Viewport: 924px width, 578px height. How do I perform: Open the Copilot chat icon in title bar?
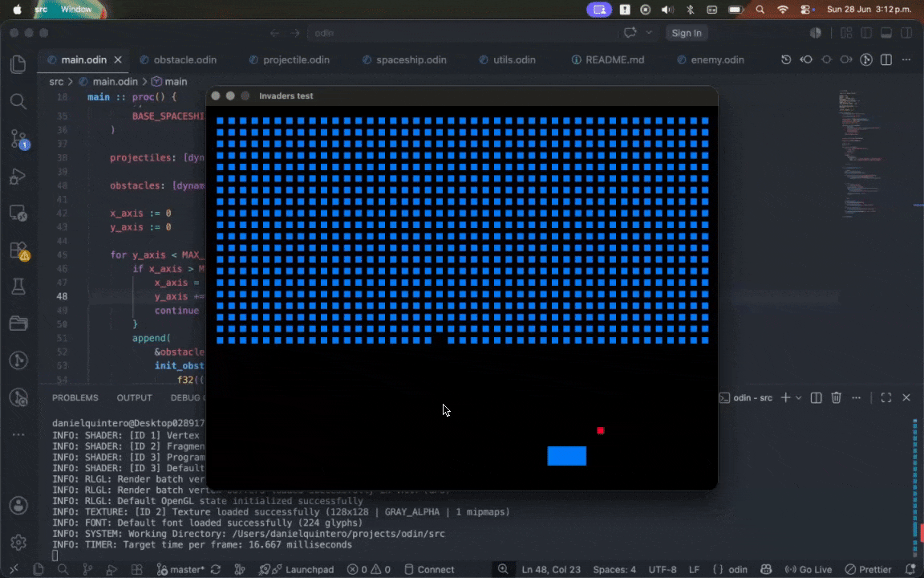click(630, 33)
